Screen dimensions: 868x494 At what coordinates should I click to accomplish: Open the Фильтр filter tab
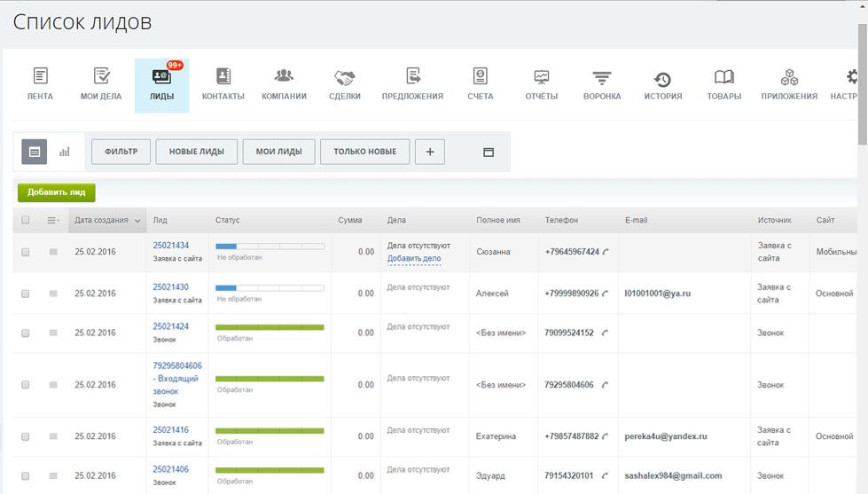point(121,152)
